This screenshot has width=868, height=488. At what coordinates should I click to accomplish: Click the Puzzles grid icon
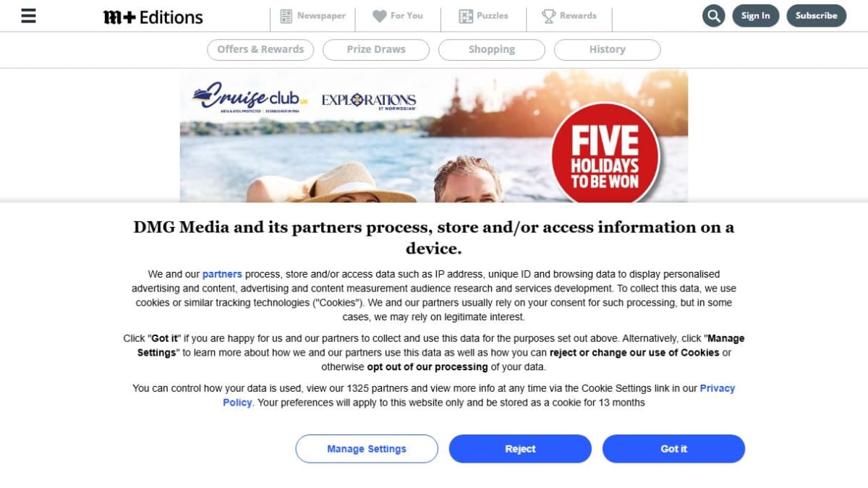pyautogui.click(x=466, y=16)
